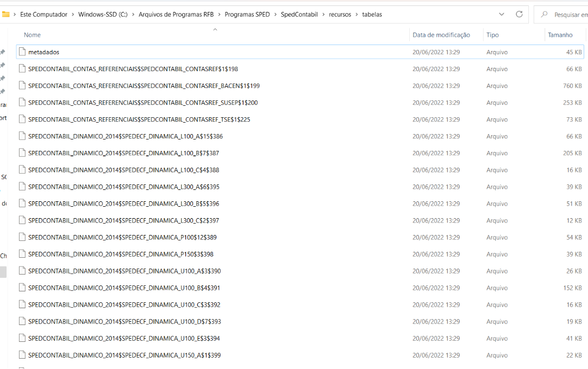Click file icon of DINAMICA_U150_A$1$399

click(x=23, y=356)
